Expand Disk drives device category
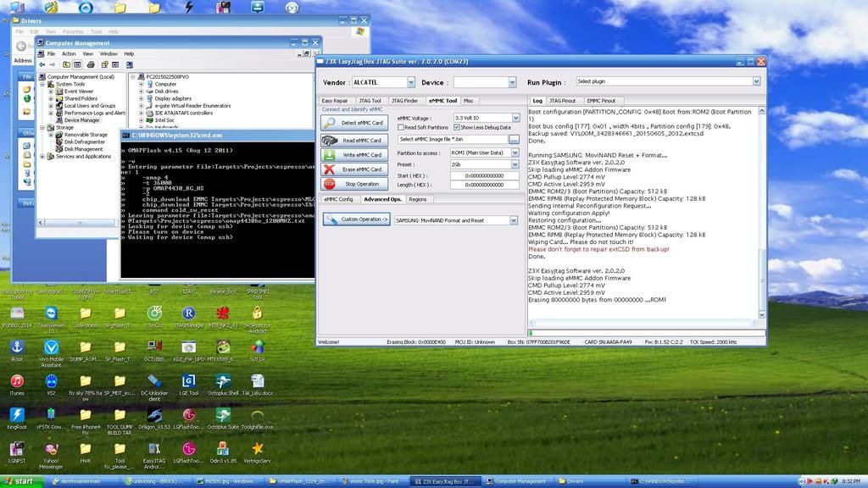The width and height of the screenshot is (868, 488). [x=142, y=91]
